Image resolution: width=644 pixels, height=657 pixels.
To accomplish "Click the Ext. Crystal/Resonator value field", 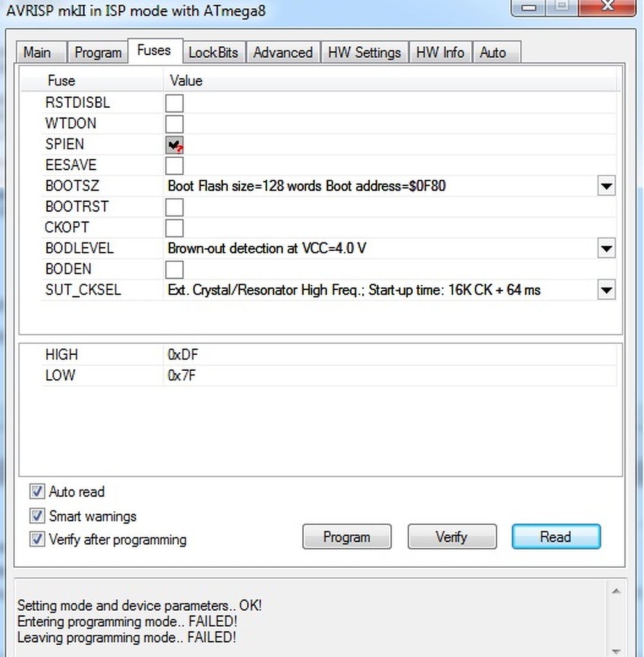I will click(380, 290).
